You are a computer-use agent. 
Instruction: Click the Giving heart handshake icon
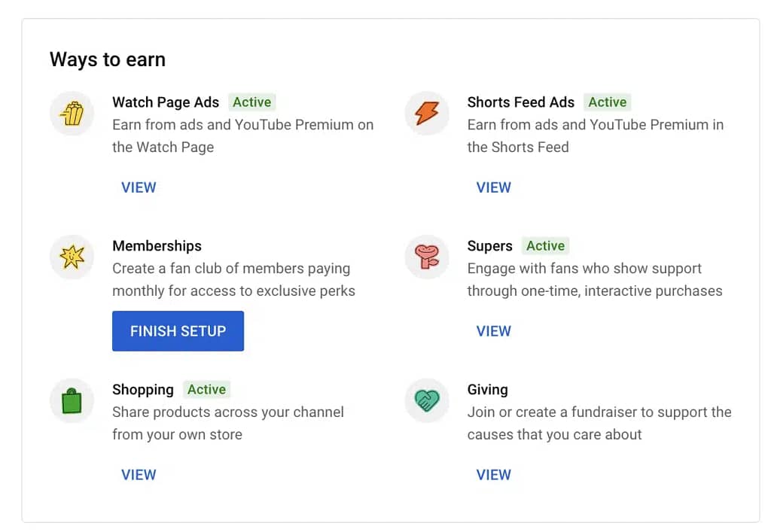[x=427, y=401]
